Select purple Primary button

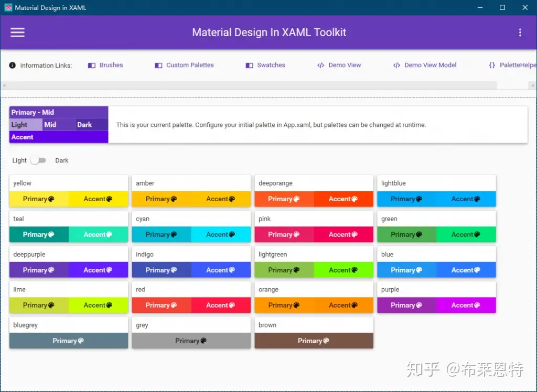pyautogui.click(x=406, y=306)
